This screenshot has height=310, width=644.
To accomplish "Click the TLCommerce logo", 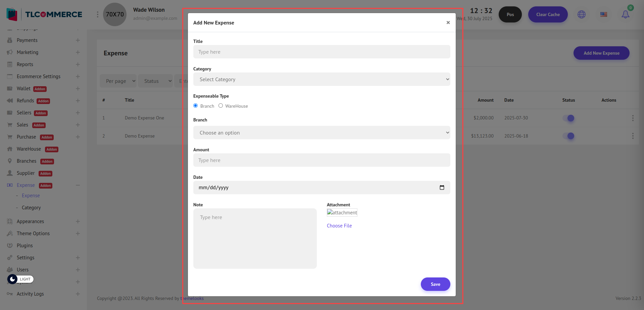I will click(x=44, y=14).
